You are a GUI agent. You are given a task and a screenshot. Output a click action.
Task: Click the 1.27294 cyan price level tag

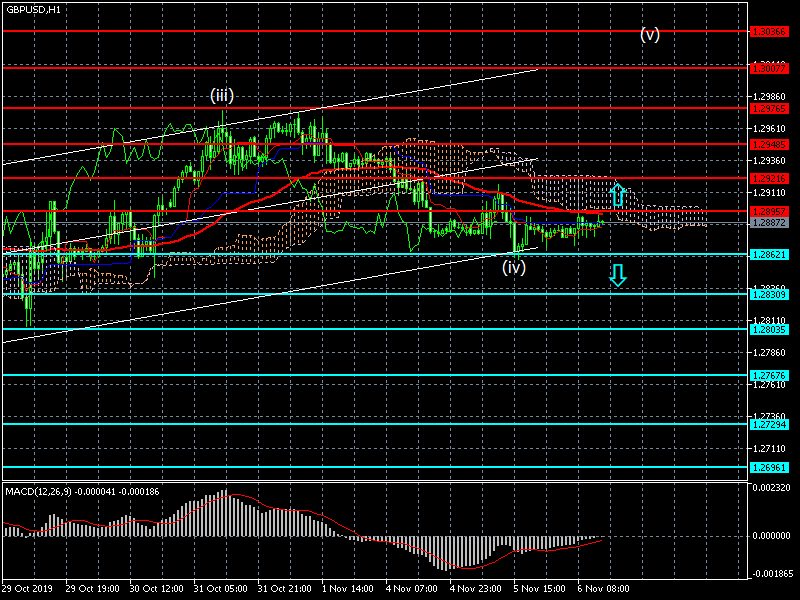click(x=769, y=424)
